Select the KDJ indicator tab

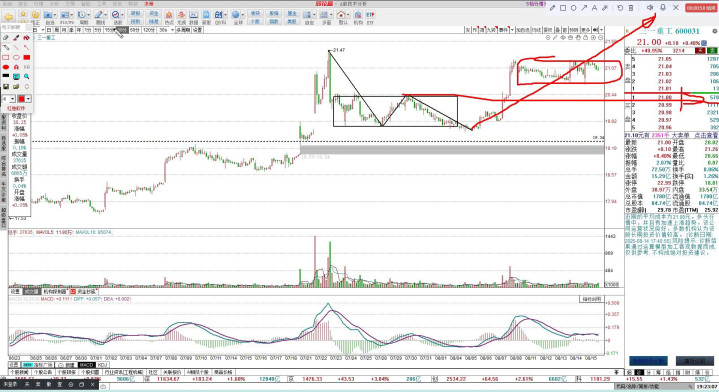click(102, 365)
